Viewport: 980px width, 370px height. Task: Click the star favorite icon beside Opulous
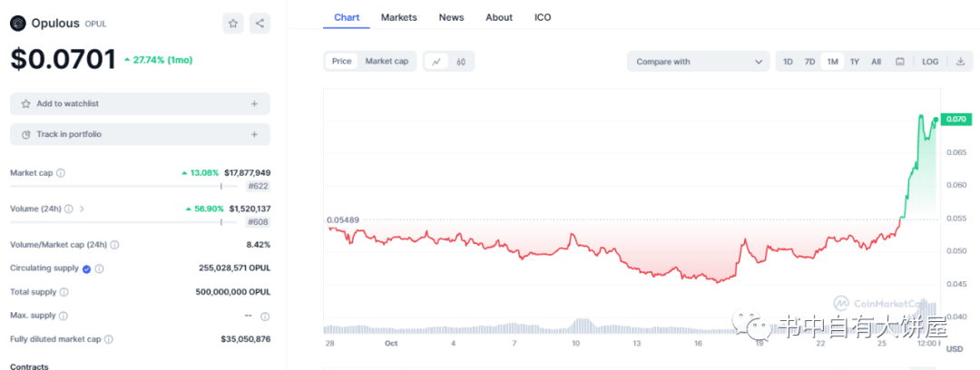click(233, 24)
